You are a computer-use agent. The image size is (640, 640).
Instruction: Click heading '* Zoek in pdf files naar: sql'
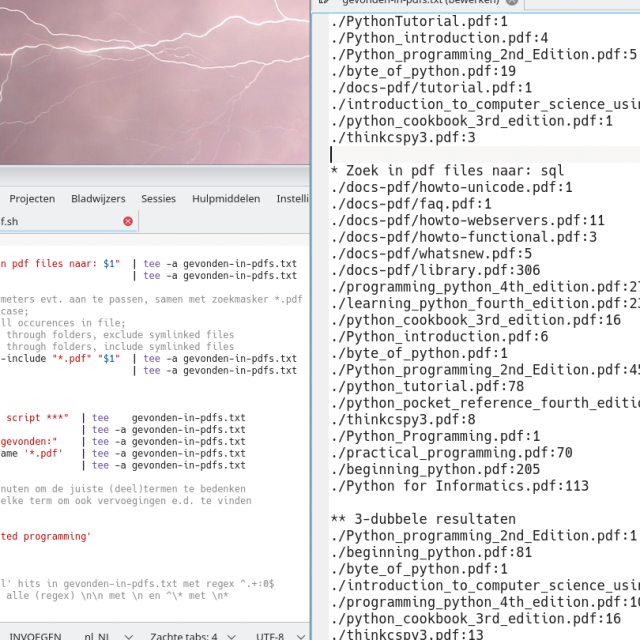(447, 171)
